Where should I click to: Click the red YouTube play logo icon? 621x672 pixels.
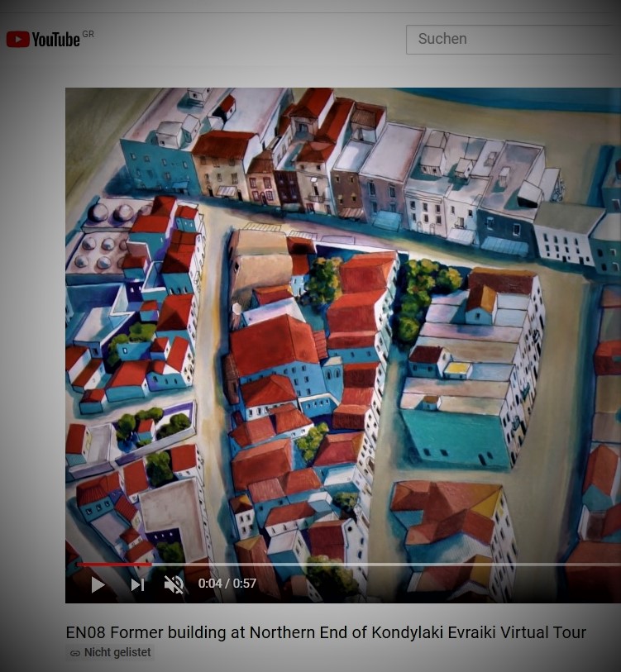pyautogui.click(x=17, y=39)
